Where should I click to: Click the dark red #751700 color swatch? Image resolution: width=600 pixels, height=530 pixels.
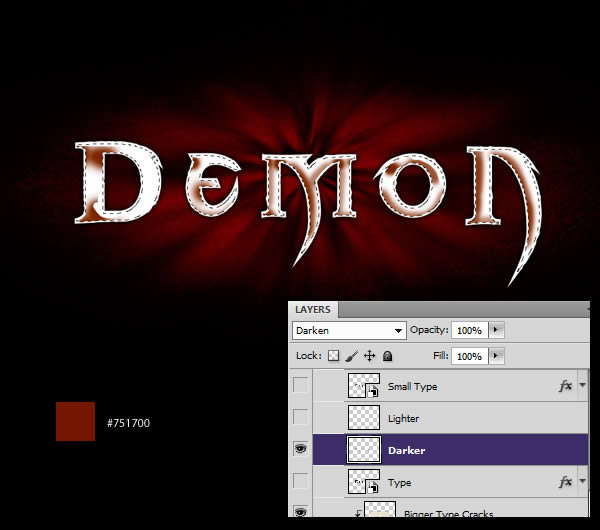[75, 421]
